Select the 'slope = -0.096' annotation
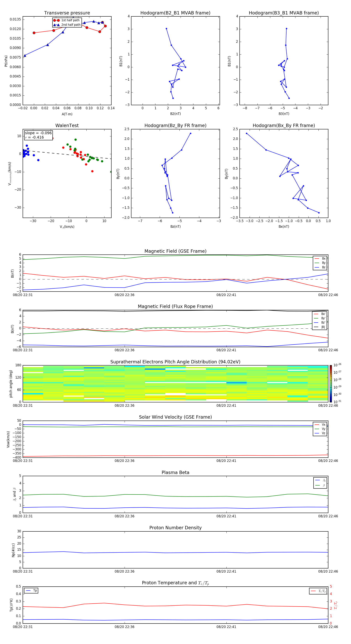 pyautogui.click(x=38, y=133)
